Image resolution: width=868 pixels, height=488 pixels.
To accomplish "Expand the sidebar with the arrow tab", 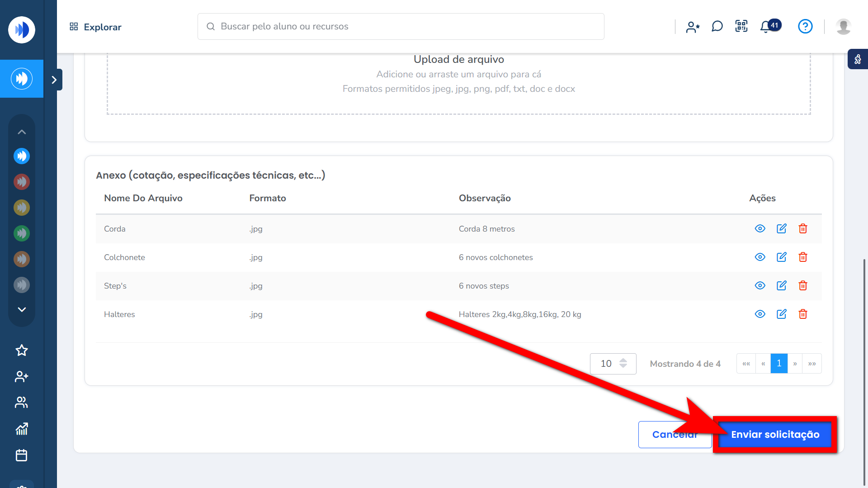I will click(x=54, y=80).
